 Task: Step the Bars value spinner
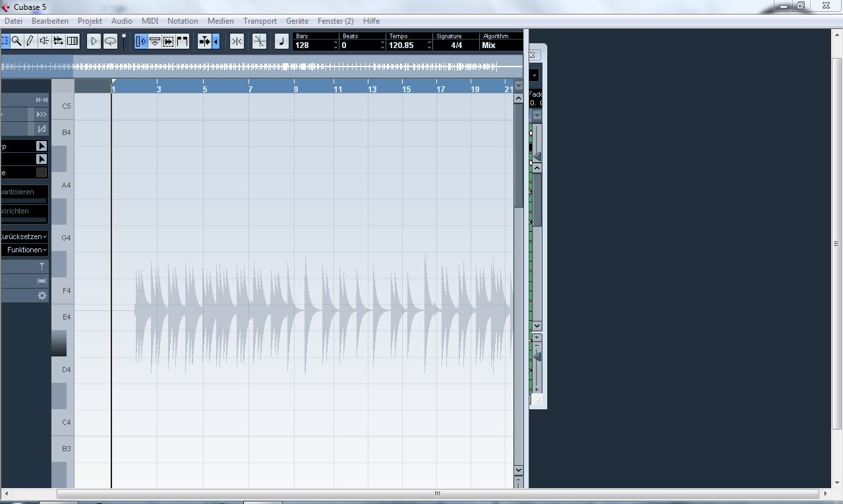pyautogui.click(x=336, y=45)
